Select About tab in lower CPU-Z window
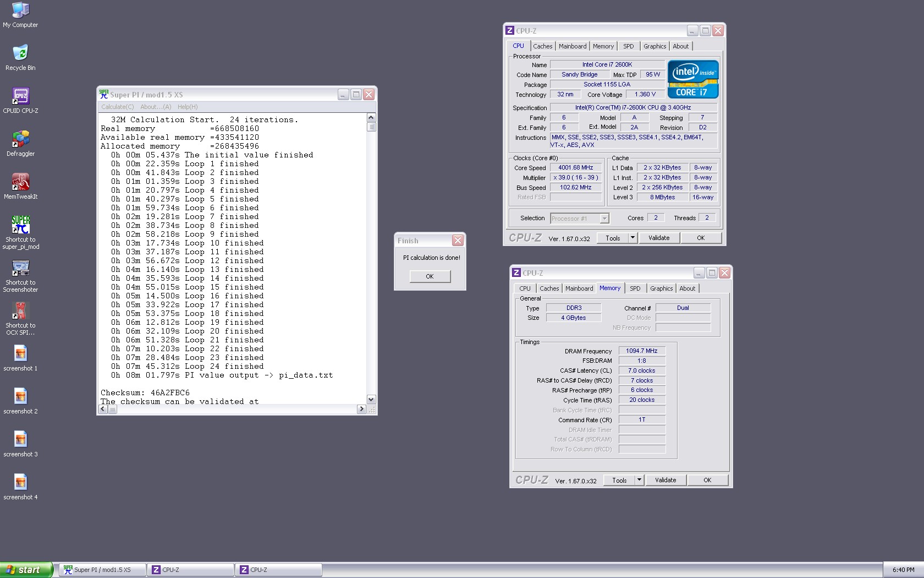Viewport: 924px width, 578px height. coord(687,288)
